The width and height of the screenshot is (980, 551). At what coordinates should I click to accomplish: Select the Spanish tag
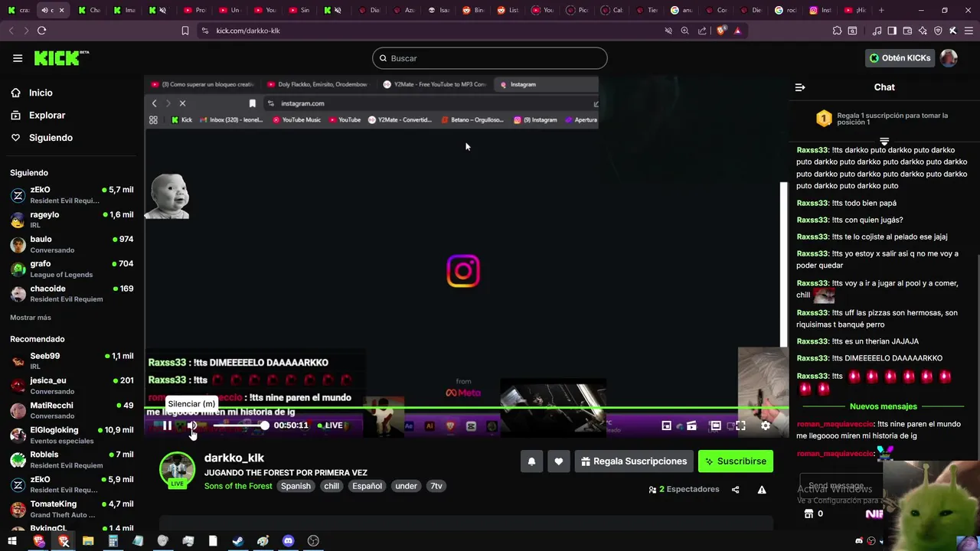click(296, 486)
